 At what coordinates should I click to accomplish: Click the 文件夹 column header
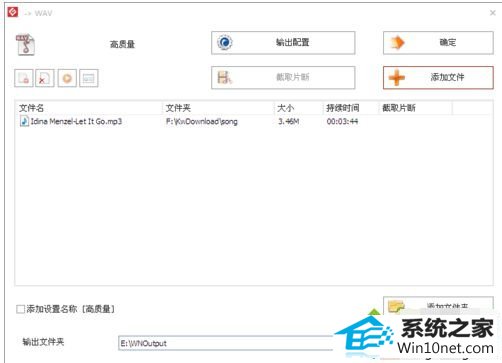pyautogui.click(x=218, y=108)
